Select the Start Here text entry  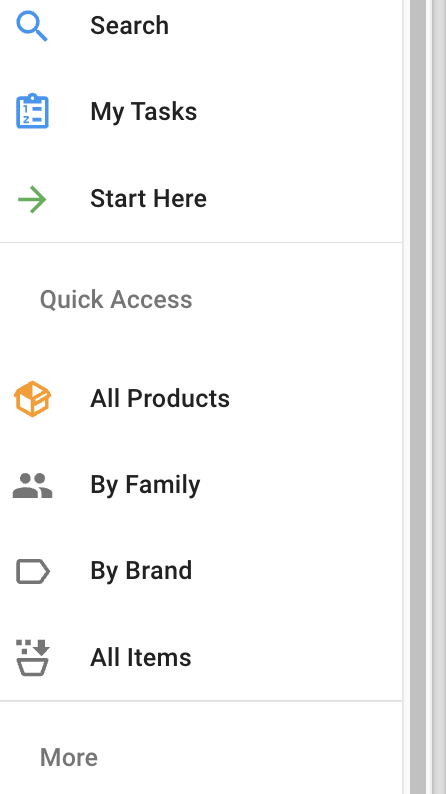148,198
